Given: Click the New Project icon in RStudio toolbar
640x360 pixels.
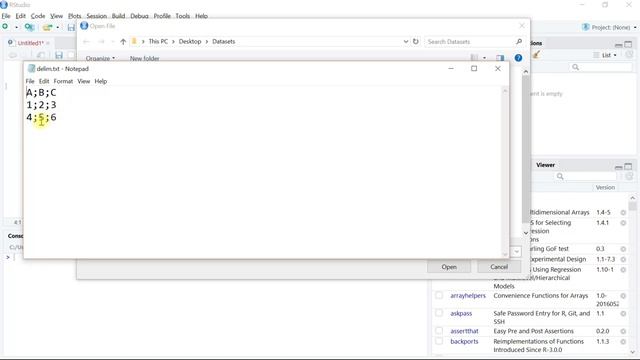Looking at the screenshot, I should tap(29, 27).
